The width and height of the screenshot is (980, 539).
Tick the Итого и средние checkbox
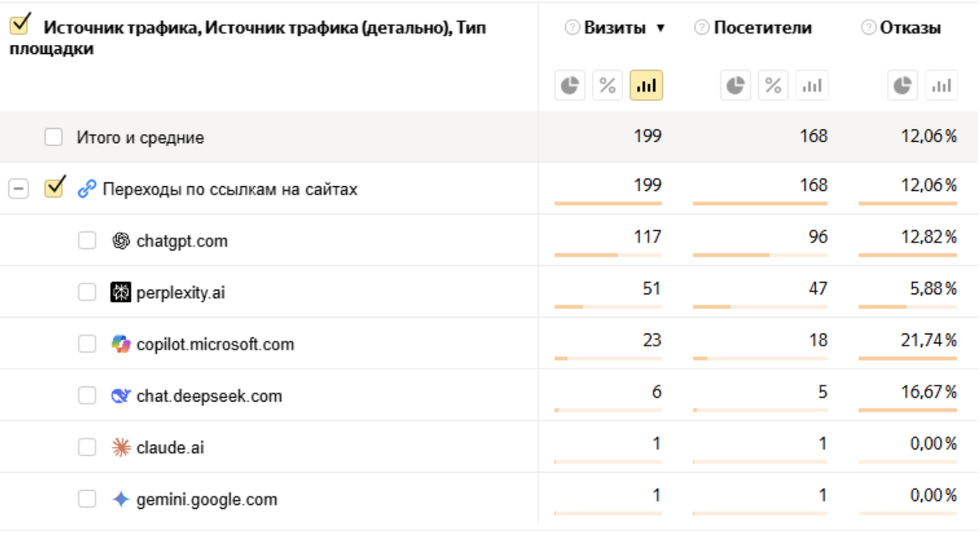pos(54,137)
